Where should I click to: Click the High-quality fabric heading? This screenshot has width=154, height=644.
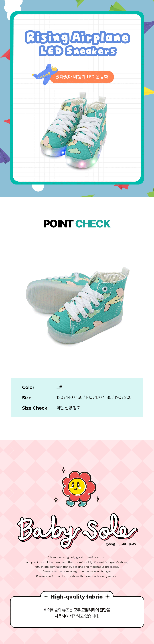tap(77, 597)
